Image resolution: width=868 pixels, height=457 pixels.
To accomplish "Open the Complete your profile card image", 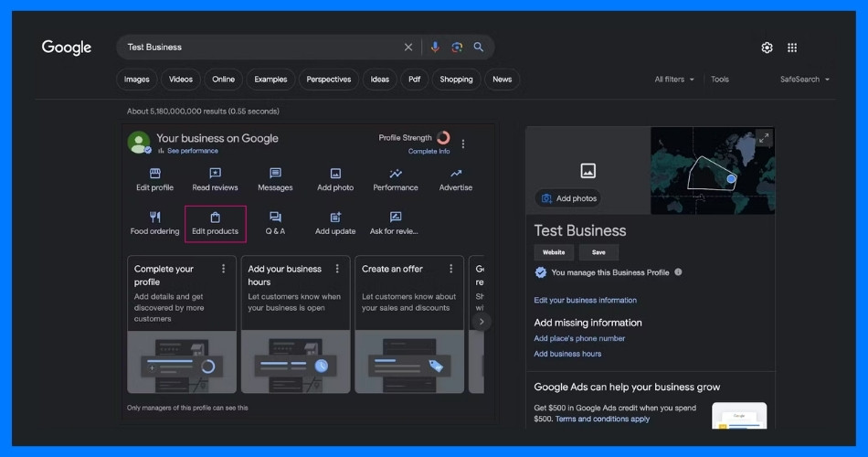I will (x=182, y=362).
